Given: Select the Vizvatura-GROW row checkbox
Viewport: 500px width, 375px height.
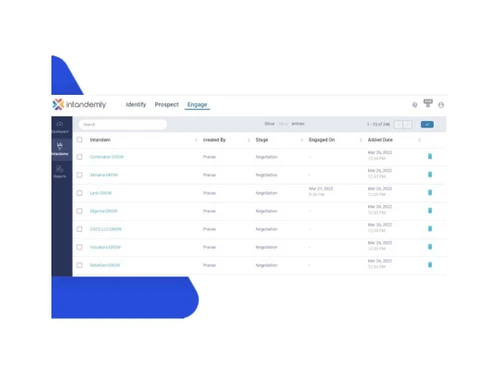Looking at the screenshot, I should tap(79, 247).
